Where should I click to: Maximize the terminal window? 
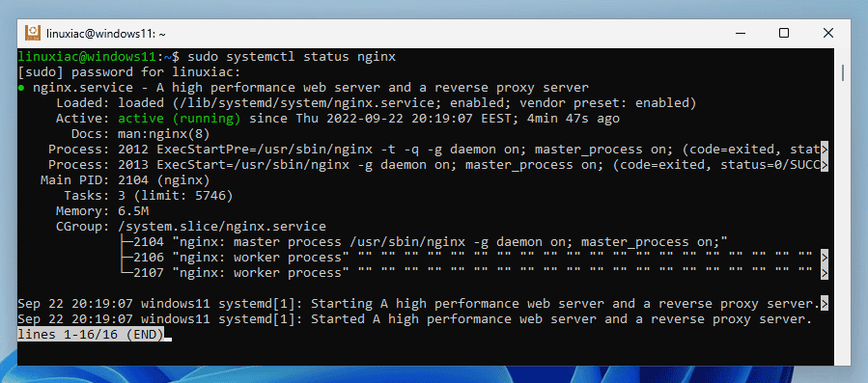tap(784, 33)
